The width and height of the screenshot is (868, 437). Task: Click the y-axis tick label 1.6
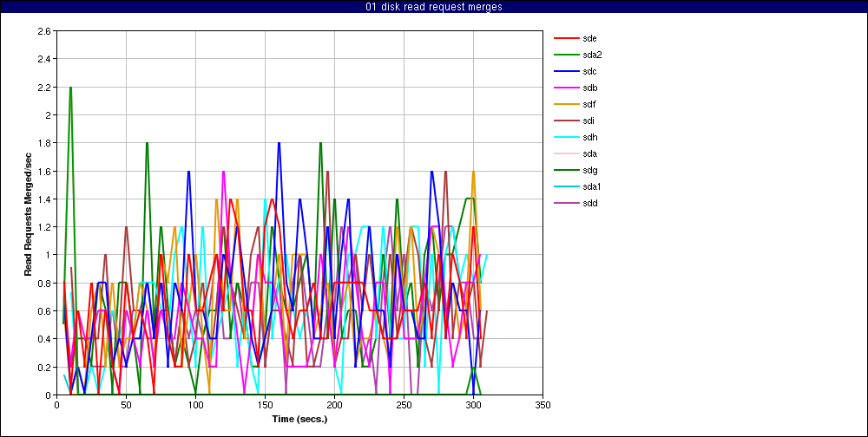[45, 171]
